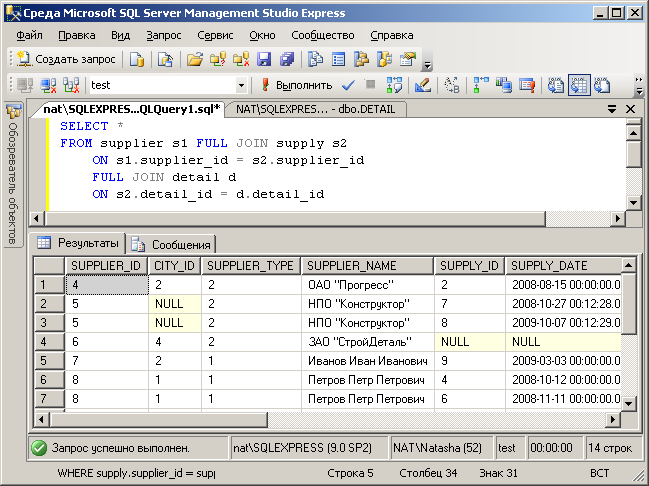Save the query with the floppy disk icon
The height and width of the screenshot is (486, 649).
(264, 59)
